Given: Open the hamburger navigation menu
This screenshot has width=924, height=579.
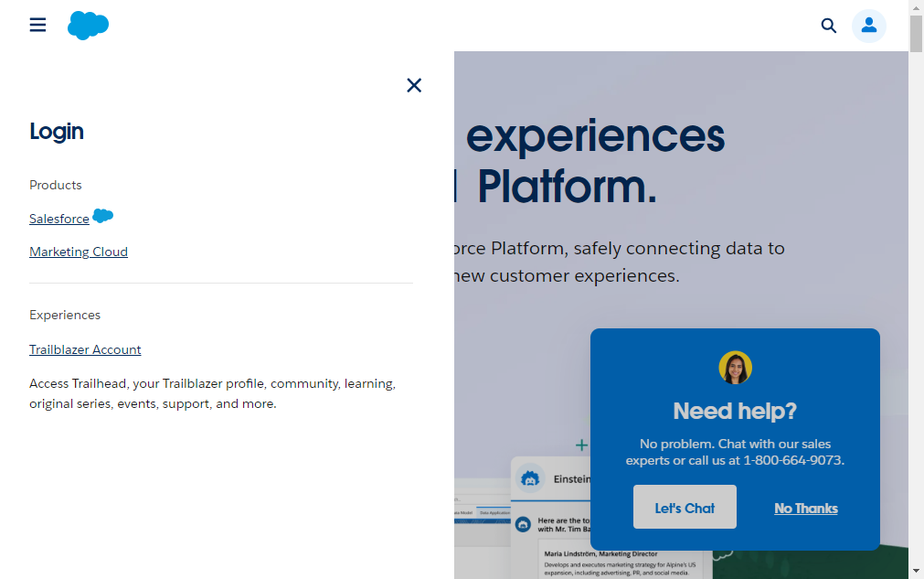Looking at the screenshot, I should [37, 25].
